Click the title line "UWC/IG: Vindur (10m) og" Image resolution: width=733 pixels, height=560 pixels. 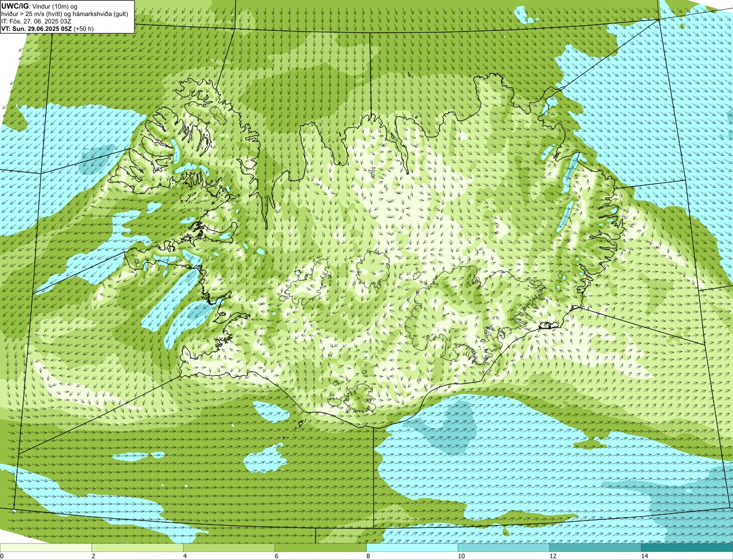tap(40, 6)
